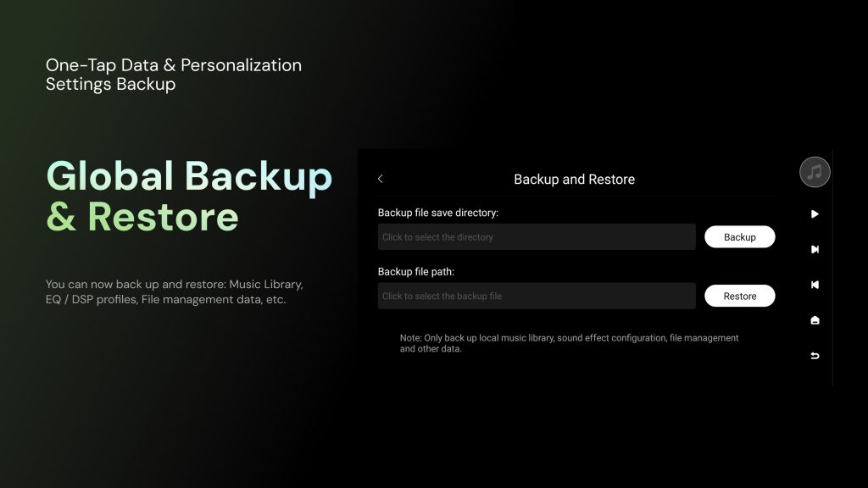Select the backup file path field
Image resolution: width=868 pixels, height=488 pixels.
(x=537, y=296)
